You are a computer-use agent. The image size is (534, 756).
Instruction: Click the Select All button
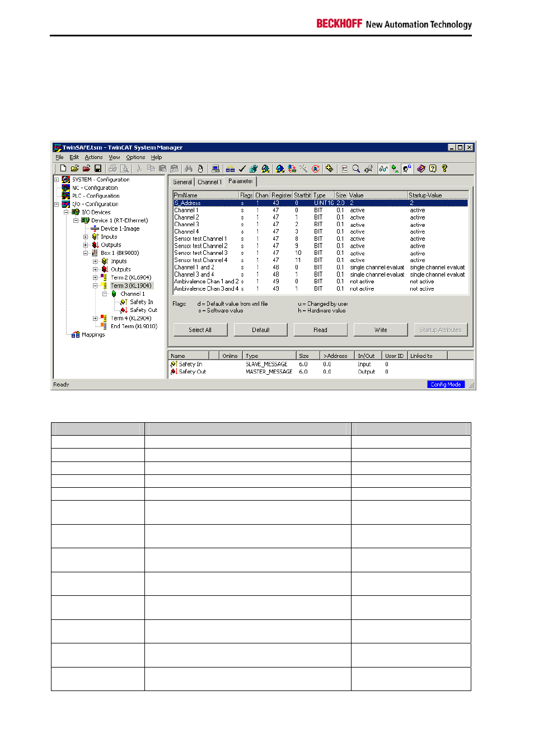pos(200,330)
